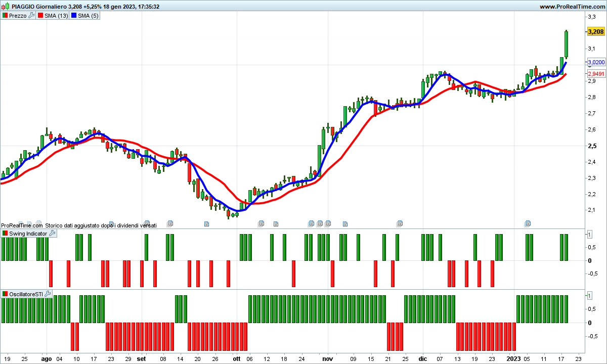Click the yellow 3,208 current price tag
Image resolution: width=607 pixels, height=364 pixels.
click(595, 31)
